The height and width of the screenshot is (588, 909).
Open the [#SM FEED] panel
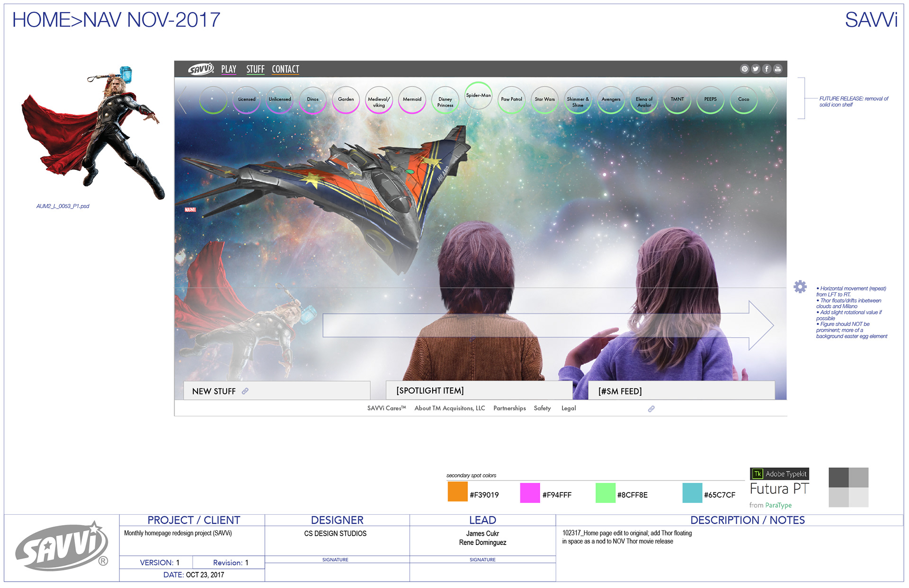click(x=681, y=391)
